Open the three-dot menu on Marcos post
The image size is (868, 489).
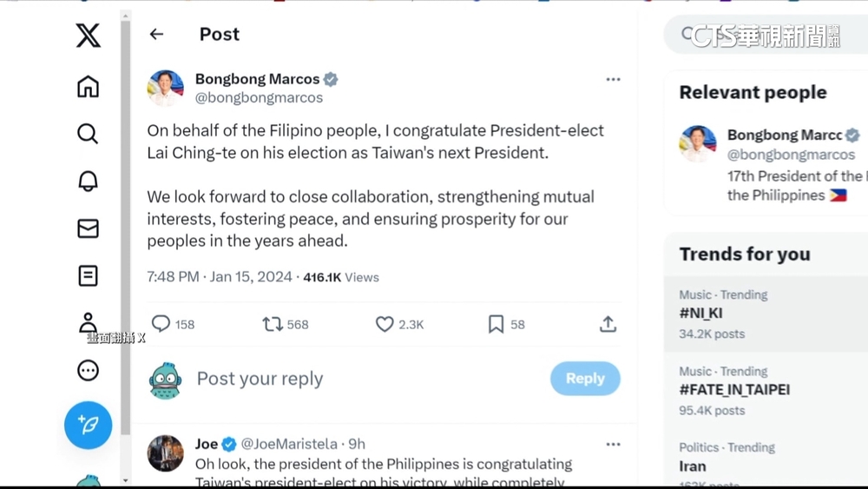coord(613,79)
